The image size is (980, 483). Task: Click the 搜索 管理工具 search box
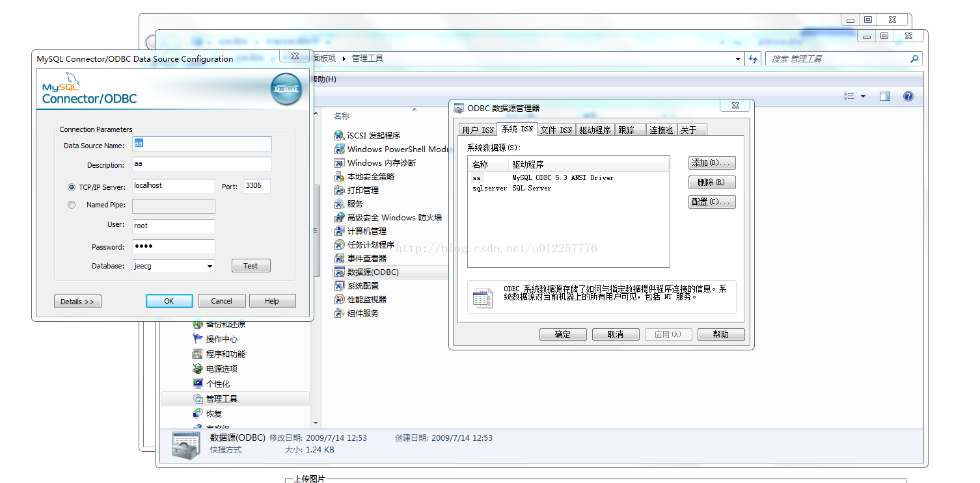844,59
